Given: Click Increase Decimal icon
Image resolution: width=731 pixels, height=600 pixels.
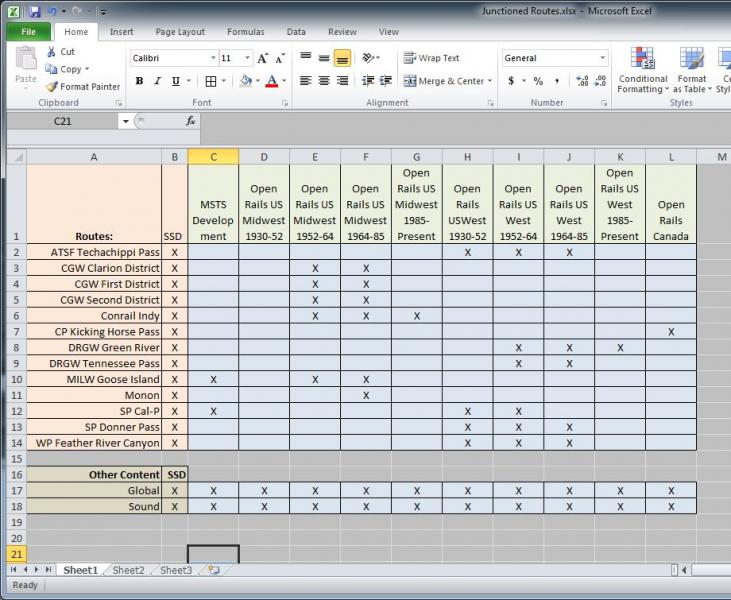Looking at the screenshot, I should click(582, 81).
